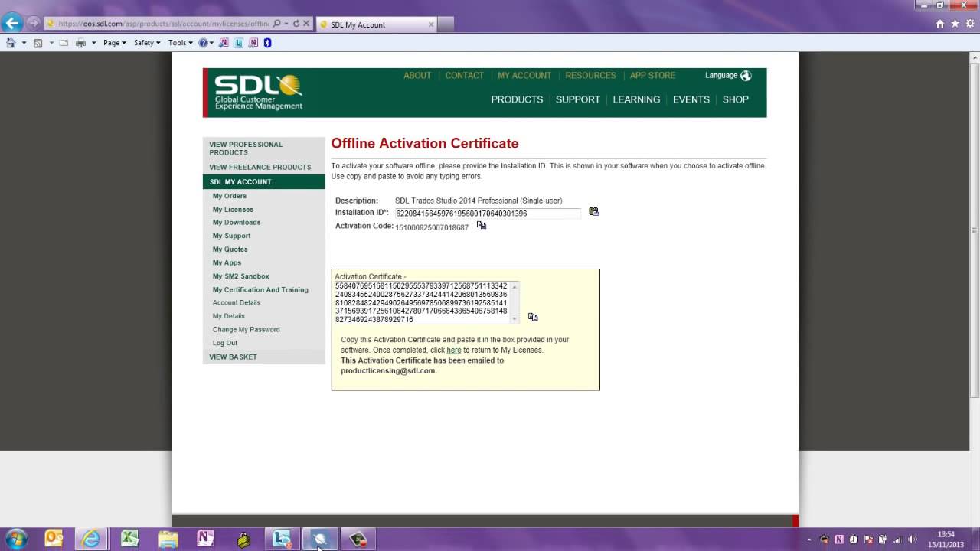Open Favorites with the star icon
This screenshot has height=551, width=980.
click(x=955, y=24)
